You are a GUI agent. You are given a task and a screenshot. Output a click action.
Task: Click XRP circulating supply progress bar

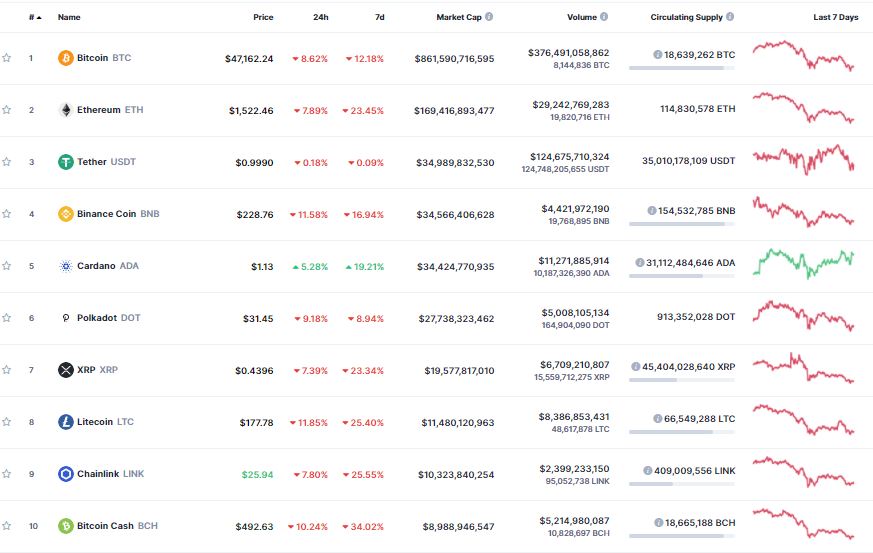click(x=682, y=380)
